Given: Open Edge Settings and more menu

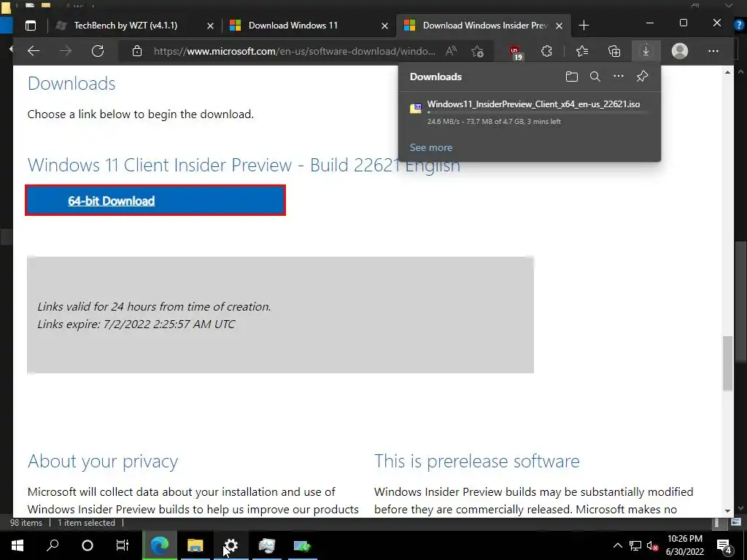Looking at the screenshot, I should click(713, 51).
